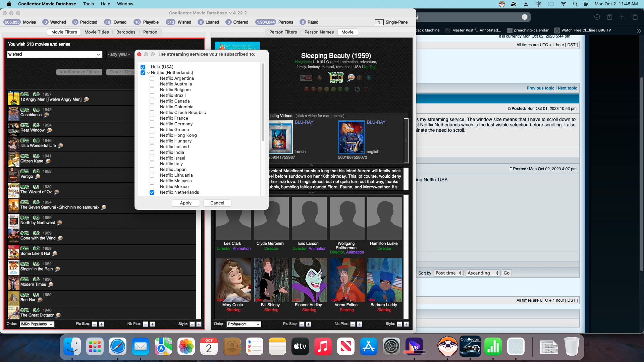Click the Go button in forum page
The height and width of the screenshot is (362, 644).
click(x=506, y=273)
